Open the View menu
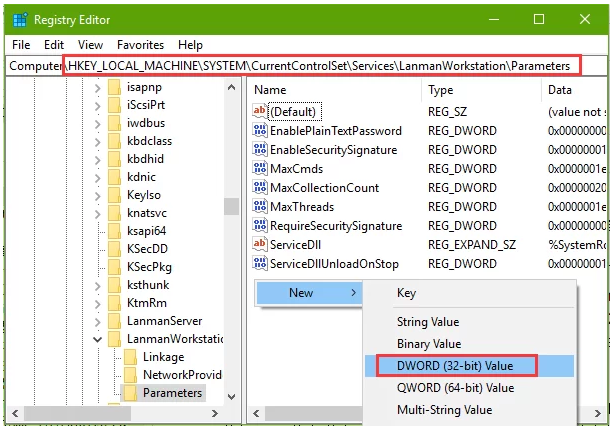The image size is (616, 432). [90, 45]
